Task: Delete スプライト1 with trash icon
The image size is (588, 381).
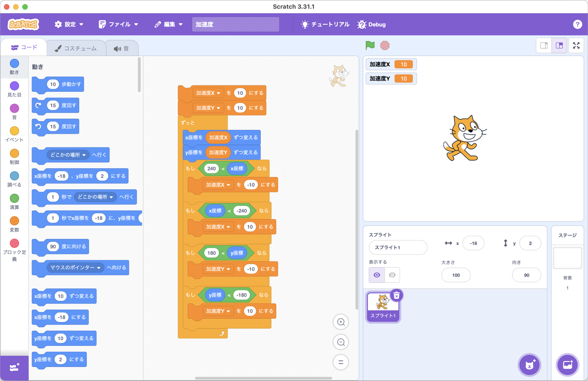Action: tap(396, 295)
